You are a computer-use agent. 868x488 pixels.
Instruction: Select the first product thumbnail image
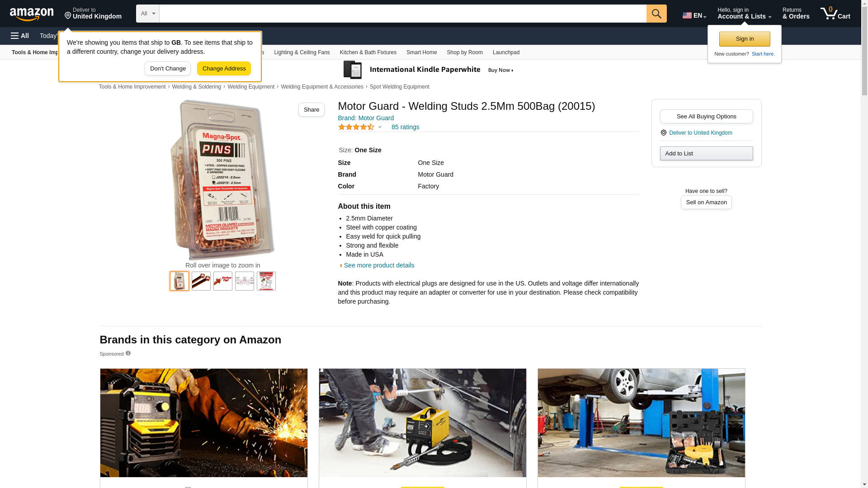pos(179,281)
